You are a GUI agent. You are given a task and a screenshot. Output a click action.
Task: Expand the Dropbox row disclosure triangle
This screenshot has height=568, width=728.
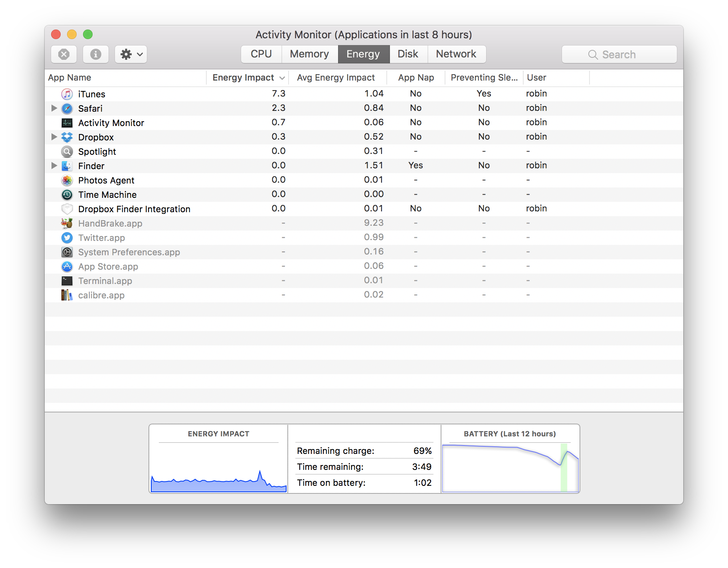pos(54,137)
